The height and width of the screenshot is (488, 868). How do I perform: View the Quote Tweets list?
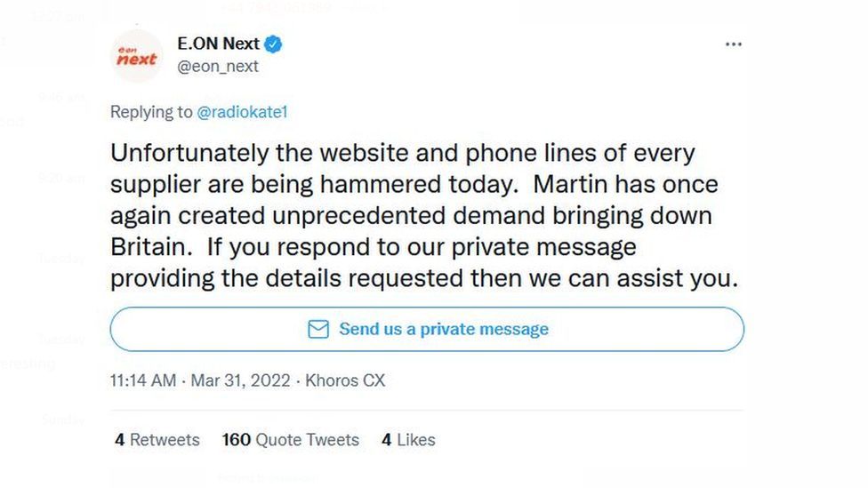[291, 440]
